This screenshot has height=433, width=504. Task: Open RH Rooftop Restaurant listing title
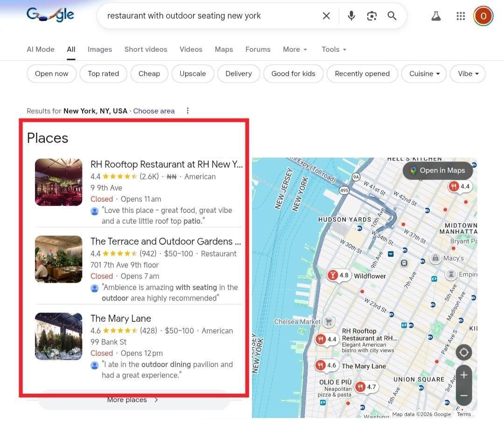(x=167, y=164)
